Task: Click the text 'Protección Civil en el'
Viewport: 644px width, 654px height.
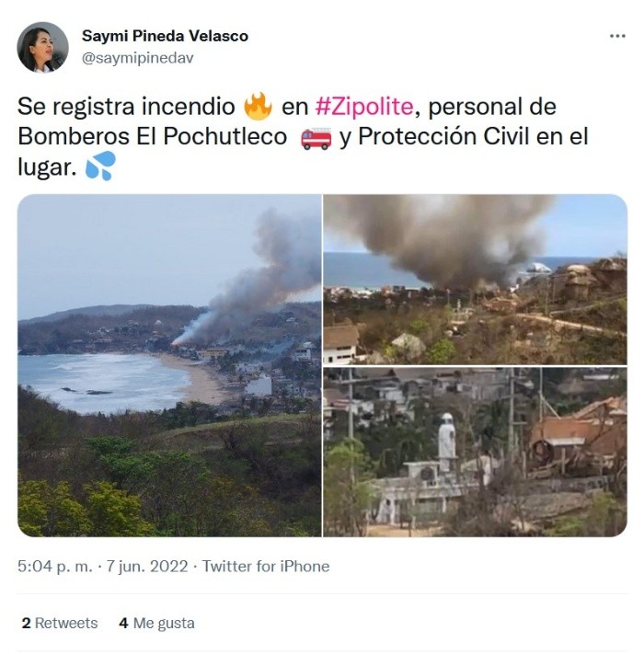Action: (473, 136)
